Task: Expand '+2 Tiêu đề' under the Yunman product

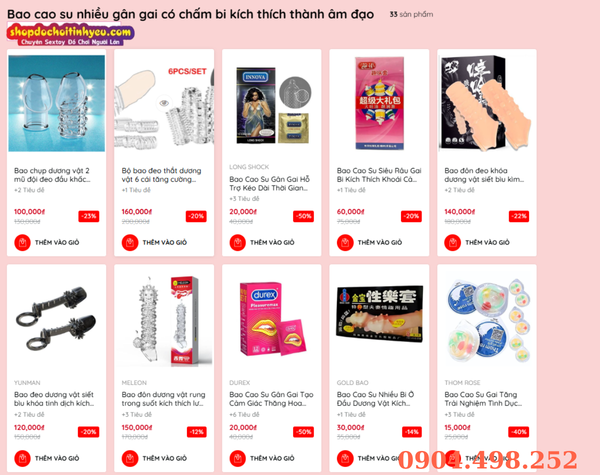Action: coord(29,414)
